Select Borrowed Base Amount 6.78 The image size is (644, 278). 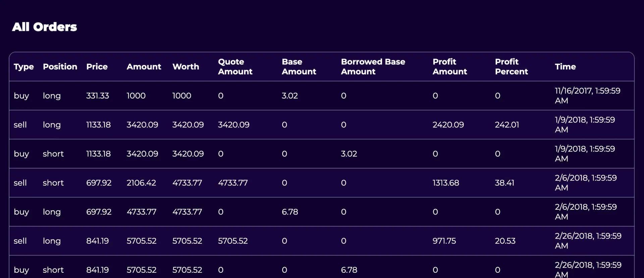[x=349, y=270]
